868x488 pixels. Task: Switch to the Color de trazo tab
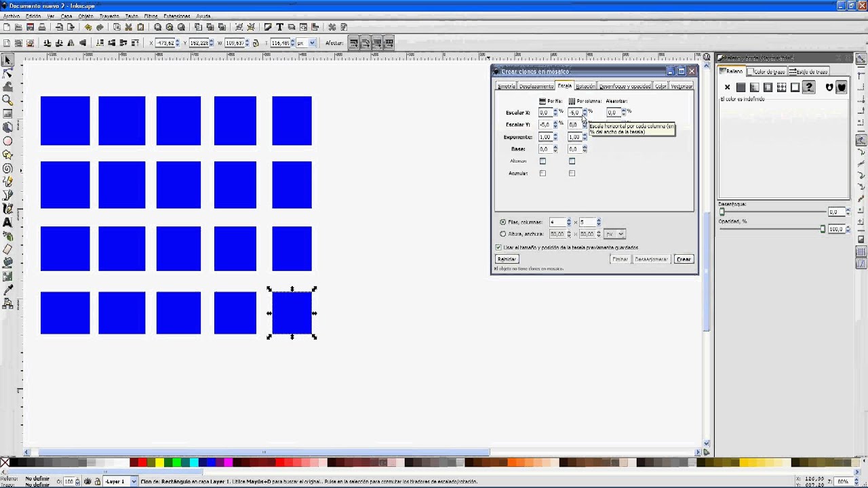tap(766, 71)
